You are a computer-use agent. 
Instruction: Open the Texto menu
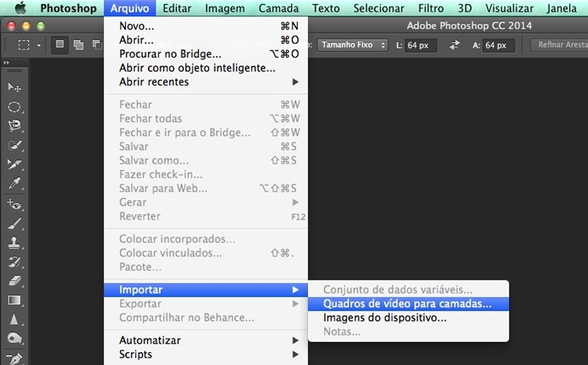point(326,8)
